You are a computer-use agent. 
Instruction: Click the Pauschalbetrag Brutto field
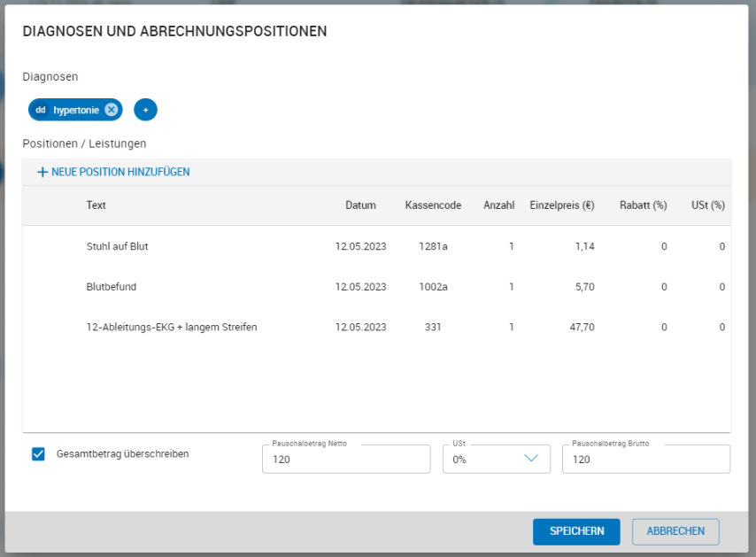(645, 460)
